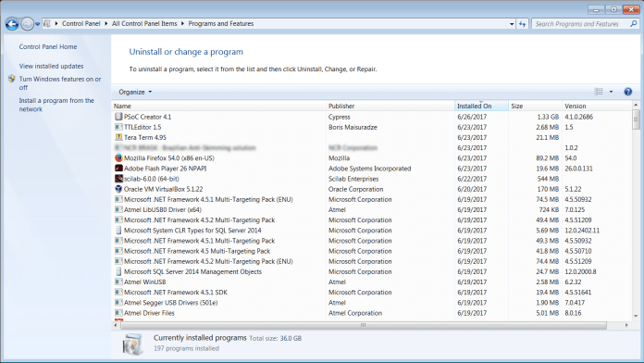
Task: Focus the Search Programs and Features box
Action: 581,24
